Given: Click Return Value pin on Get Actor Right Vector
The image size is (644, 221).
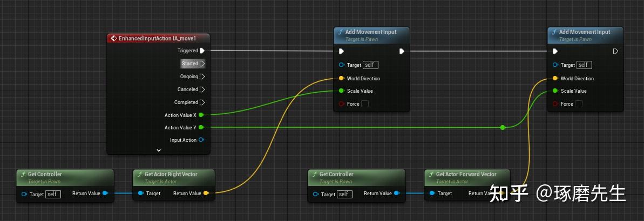Looking at the screenshot, I should point(206,193).
